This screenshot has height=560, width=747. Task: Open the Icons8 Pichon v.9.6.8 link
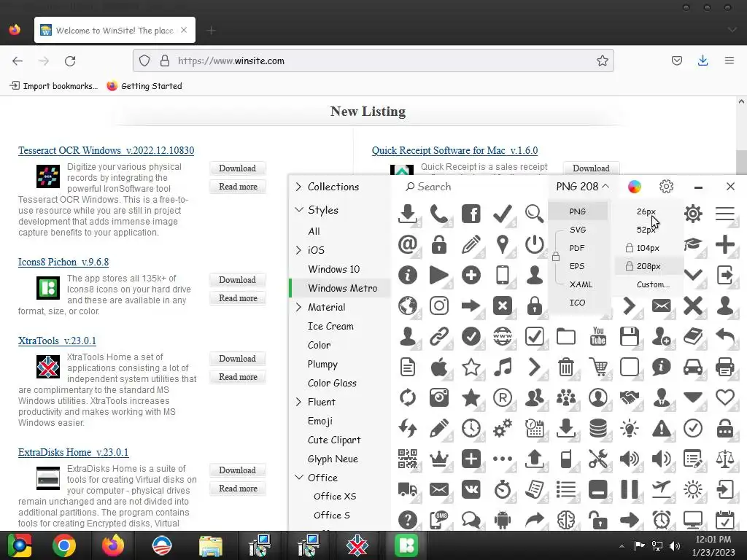[63, 262]
